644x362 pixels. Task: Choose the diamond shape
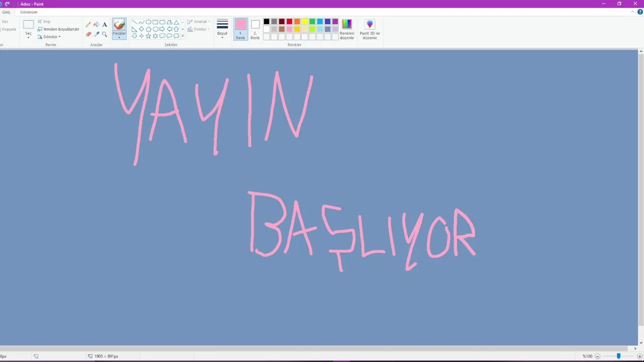[x=141, y=29]
